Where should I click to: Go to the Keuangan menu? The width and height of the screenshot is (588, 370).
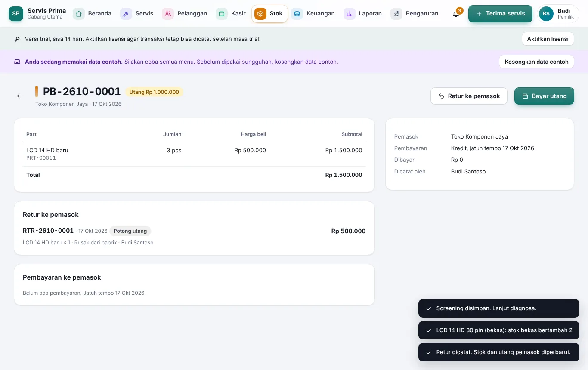pyautogui.click(x=313, y=14)
